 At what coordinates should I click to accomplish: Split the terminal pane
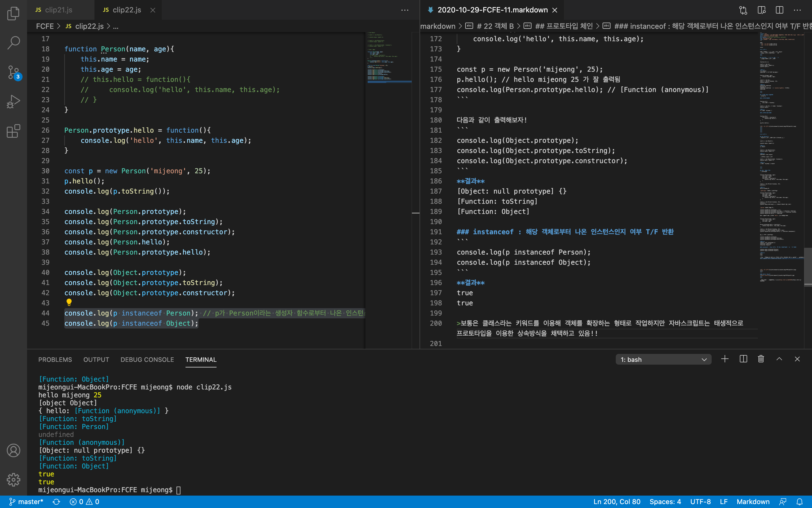(743, 359)
